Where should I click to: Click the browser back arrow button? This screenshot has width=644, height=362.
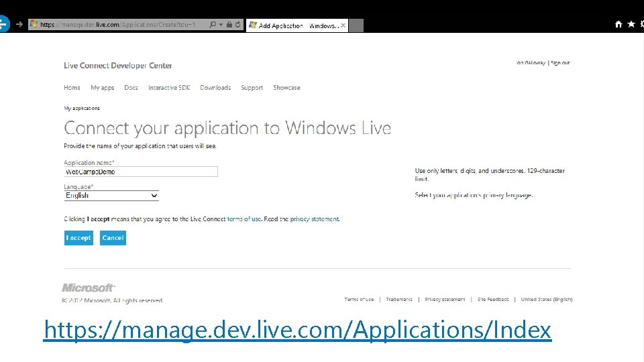[3, 24]
